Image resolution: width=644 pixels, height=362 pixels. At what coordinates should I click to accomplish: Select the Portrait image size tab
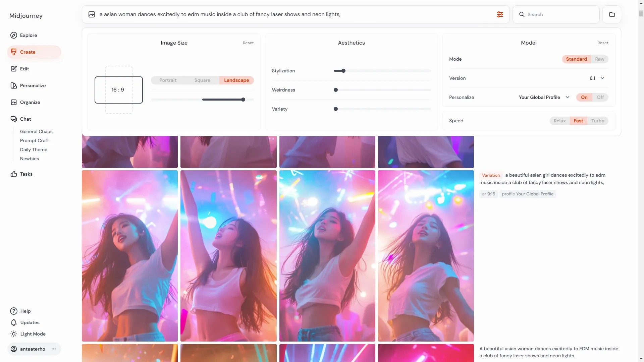click(x=168, y=80)
